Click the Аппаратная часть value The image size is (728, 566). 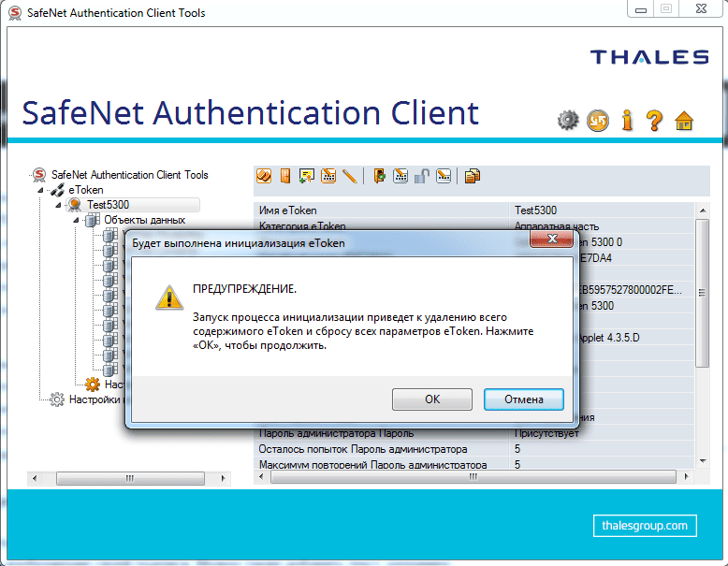tap(556, 226)
